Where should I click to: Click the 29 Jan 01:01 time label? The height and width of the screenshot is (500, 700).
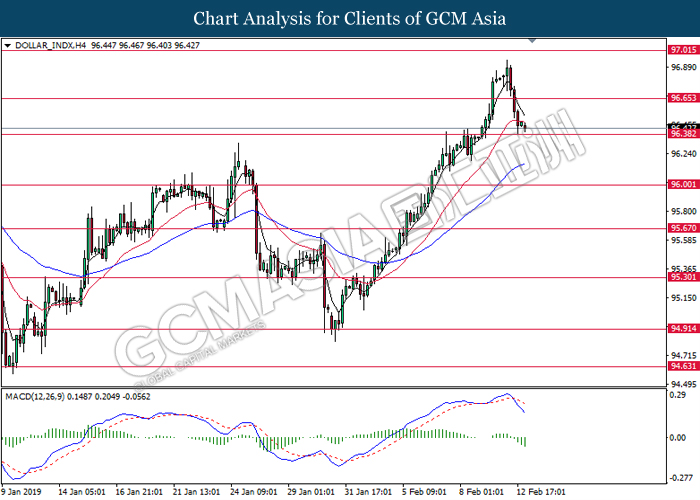(x=311, y=492)
